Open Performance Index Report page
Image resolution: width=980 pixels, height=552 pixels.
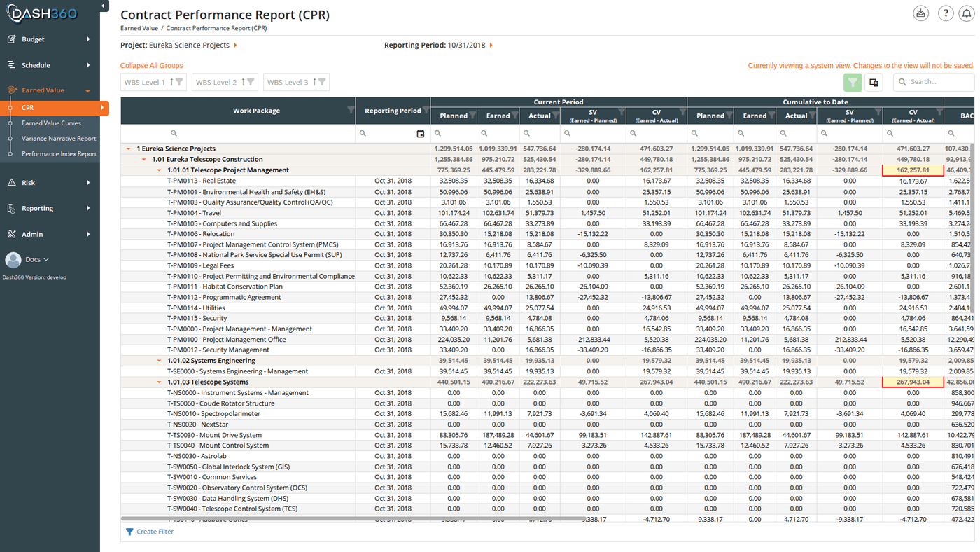point(59,154)
